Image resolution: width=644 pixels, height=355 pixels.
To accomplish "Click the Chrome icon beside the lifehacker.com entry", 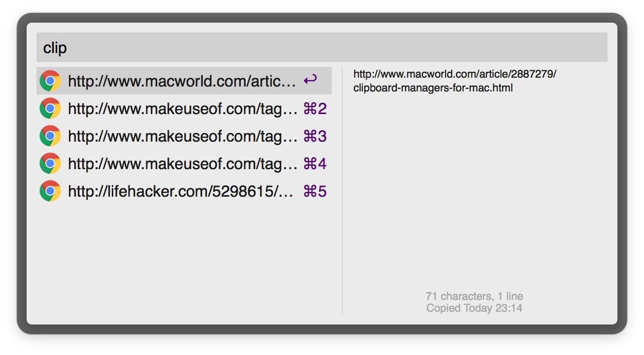I will [x=50, y=191].
